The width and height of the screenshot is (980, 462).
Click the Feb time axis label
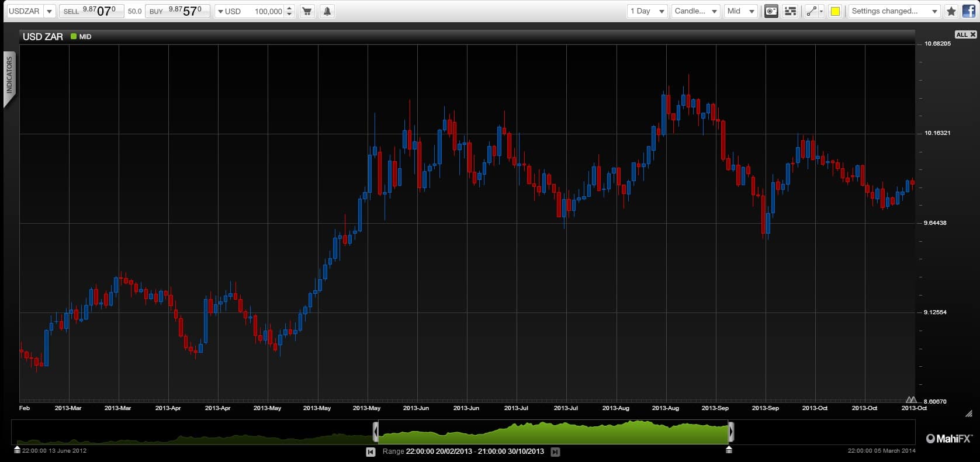[x=25, y=408]
